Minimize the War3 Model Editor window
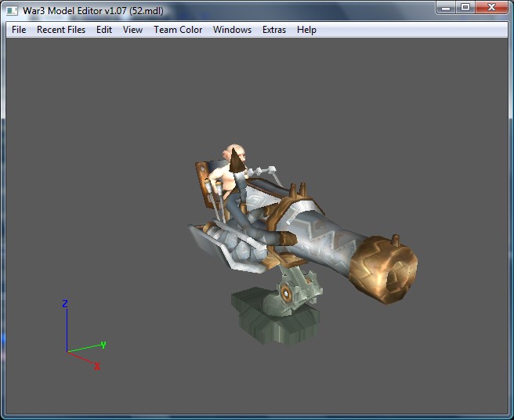This screenshot has width=514, height=420. click(446, 7)
